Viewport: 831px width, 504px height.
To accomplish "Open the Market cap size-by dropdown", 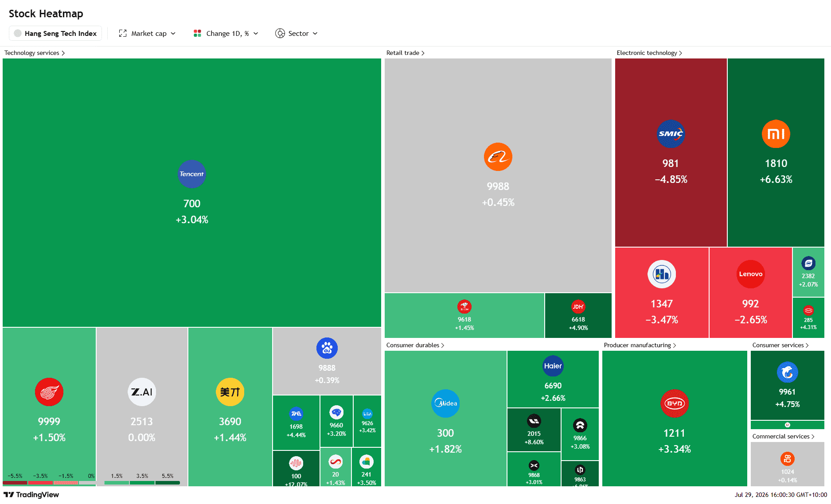I will click(147, 34).
